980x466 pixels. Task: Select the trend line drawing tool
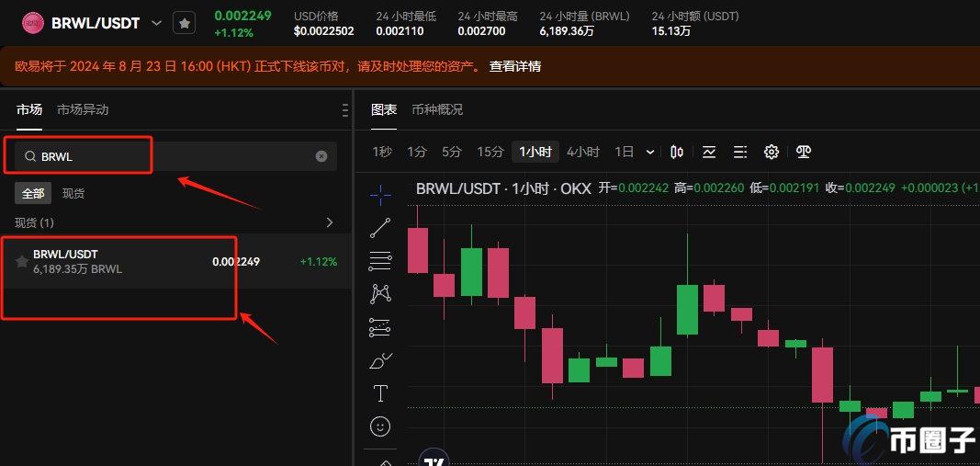pos(380,228)
